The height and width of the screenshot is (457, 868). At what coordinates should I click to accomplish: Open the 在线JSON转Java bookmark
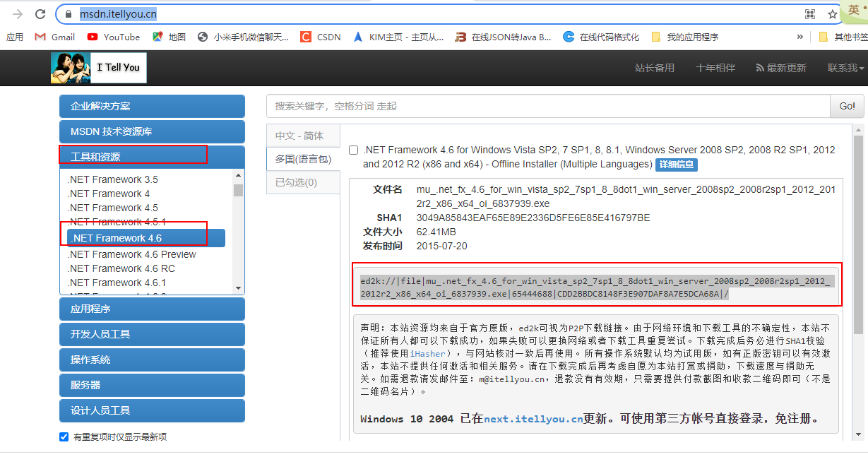(504, 37)
